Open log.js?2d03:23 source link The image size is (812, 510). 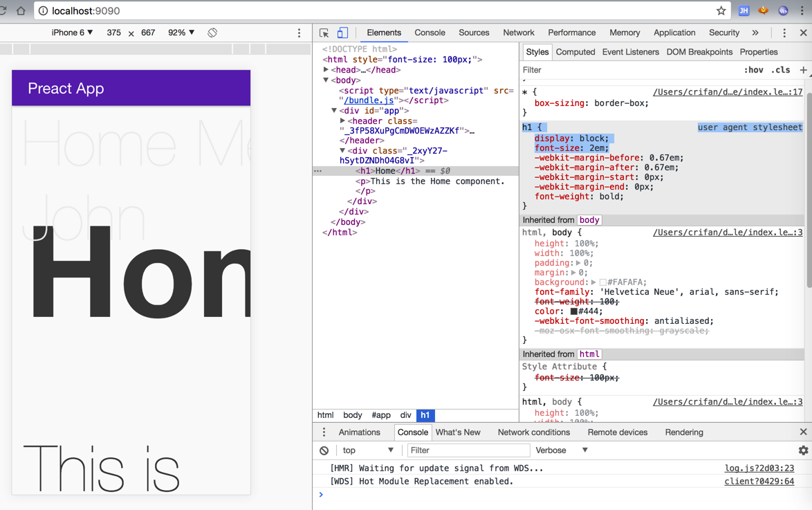(x=759, y=468)
